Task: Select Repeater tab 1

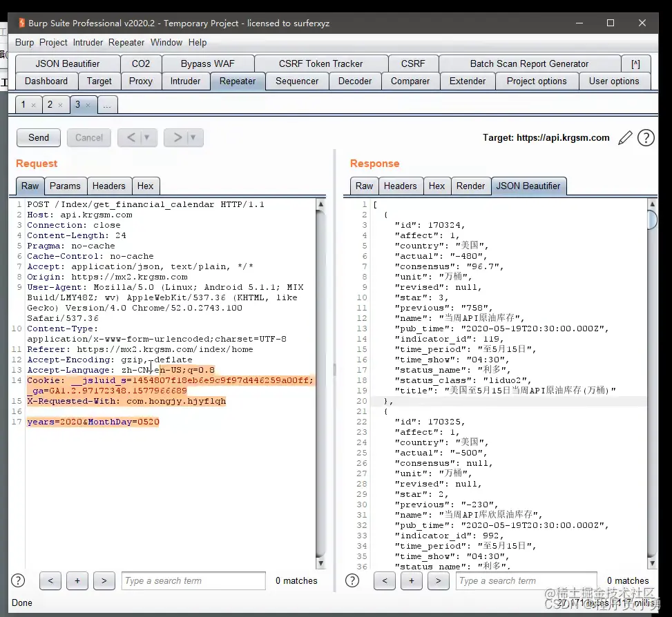Action: coord(23,104)
